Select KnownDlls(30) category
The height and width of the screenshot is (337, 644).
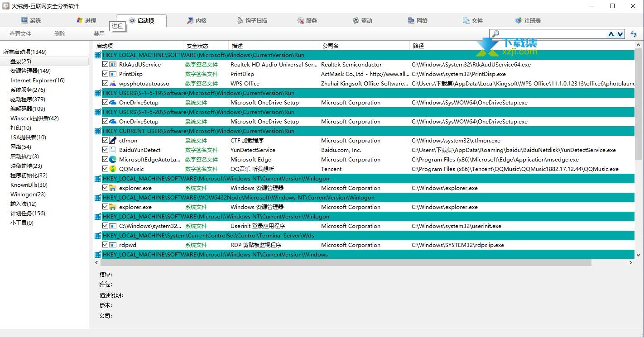[29, 185]
